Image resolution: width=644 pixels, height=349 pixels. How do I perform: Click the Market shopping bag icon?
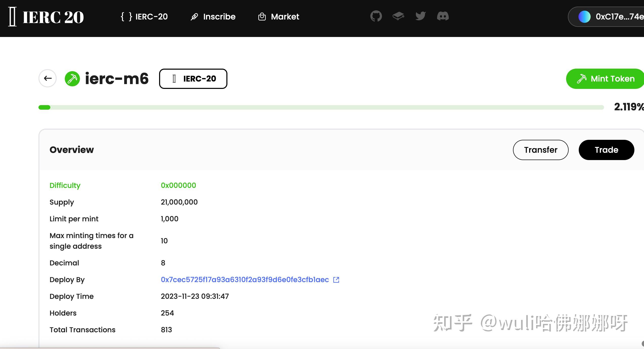tap(262, 16)
